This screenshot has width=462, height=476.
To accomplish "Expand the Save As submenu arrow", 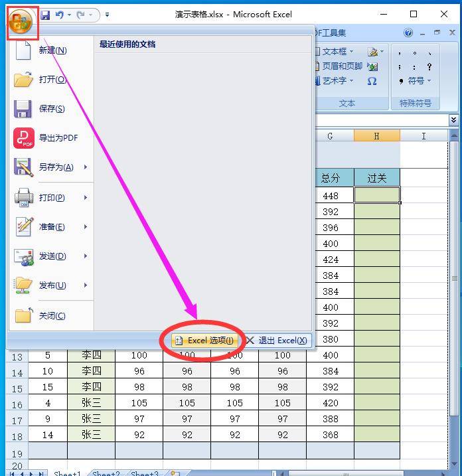I will [86, 167].
